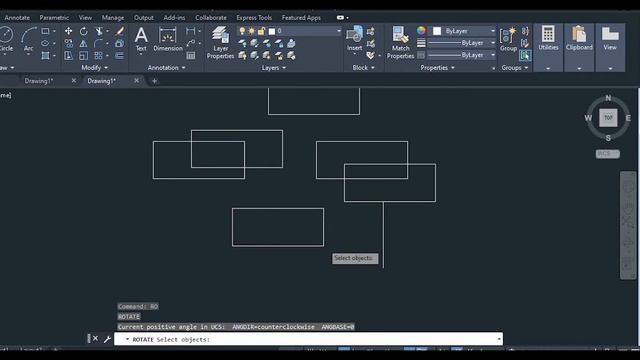Expand the Block panel
Screen dimensions: 640x360
(363, 68)
